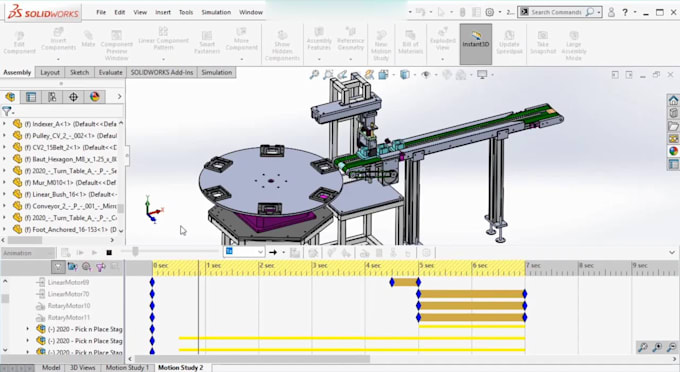Open the DimXpertManager crosshair tab
The height and width of the screenshot is (372, 680).
pos(73,97)
